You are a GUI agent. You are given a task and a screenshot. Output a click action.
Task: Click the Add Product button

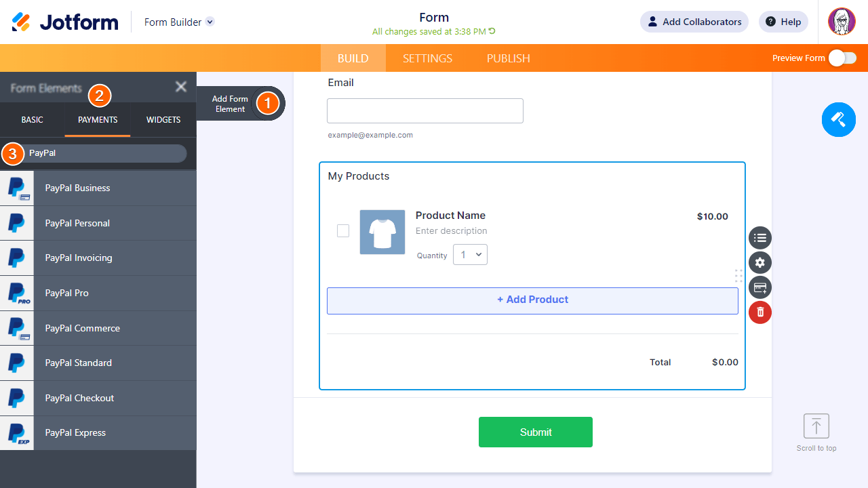coord(532,300)
